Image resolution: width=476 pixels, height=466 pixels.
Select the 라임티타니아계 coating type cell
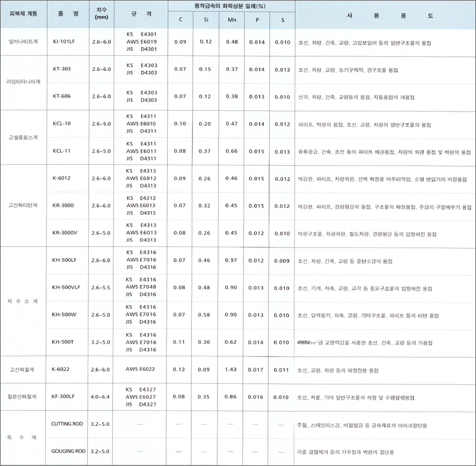23,81
